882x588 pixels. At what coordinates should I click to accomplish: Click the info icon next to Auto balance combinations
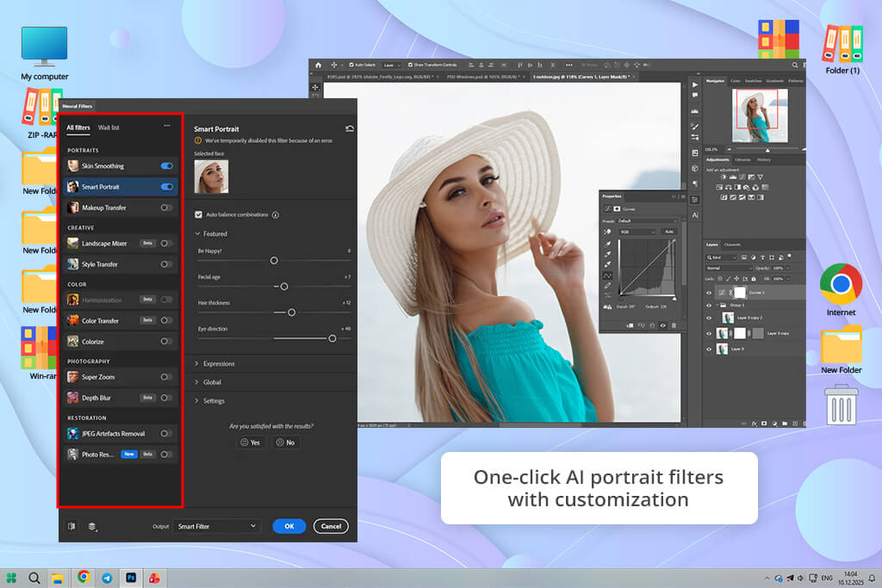pyautogui.click(x=276, y=214)
